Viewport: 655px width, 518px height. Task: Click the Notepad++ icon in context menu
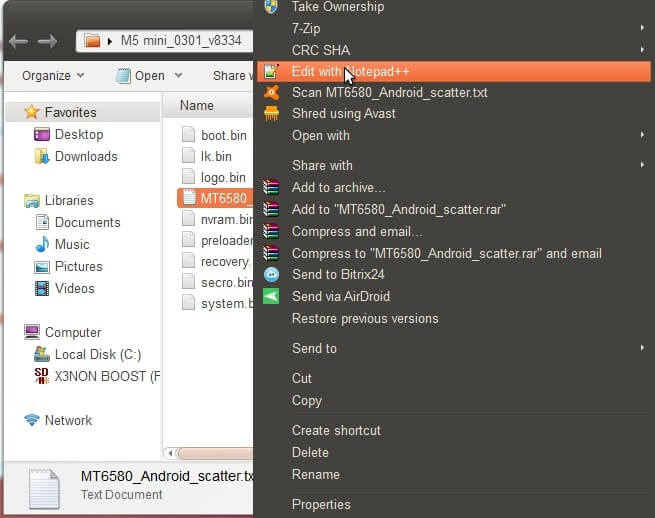pyautogui.click(x=271, y=71)
